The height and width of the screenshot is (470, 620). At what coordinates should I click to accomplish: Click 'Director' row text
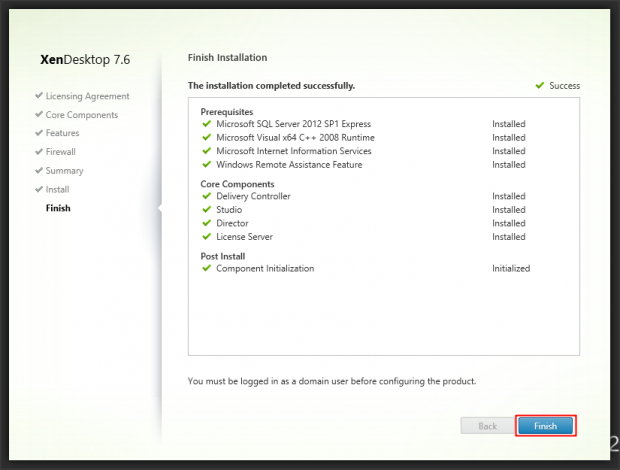coord(232,223)
